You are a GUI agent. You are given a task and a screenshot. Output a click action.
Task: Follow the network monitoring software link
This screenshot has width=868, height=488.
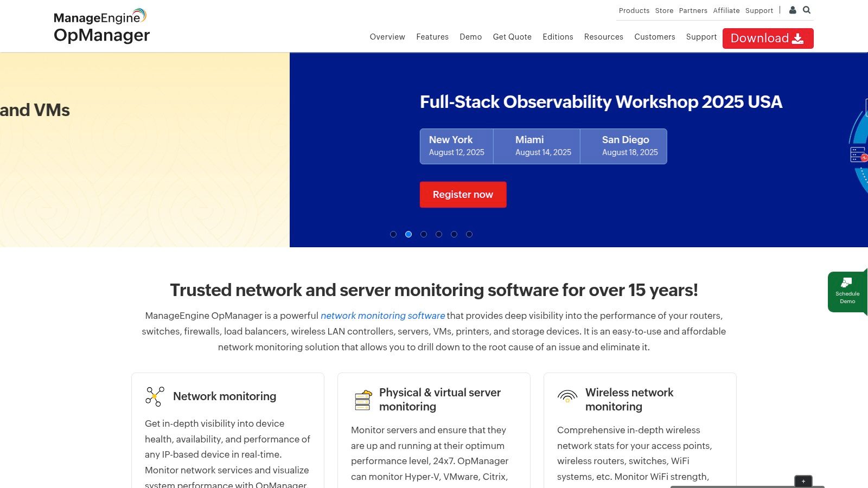[x=383, y=316]
